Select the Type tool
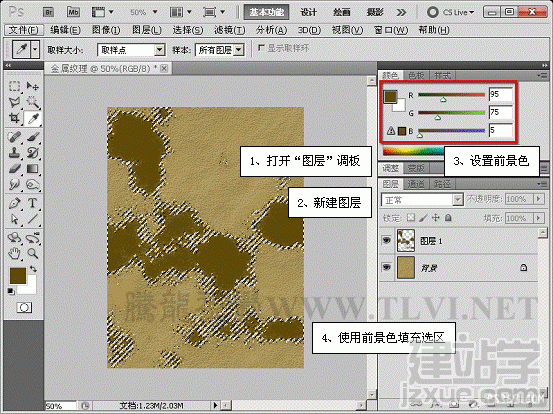This screenshot has width=553, height=414. 32,203
